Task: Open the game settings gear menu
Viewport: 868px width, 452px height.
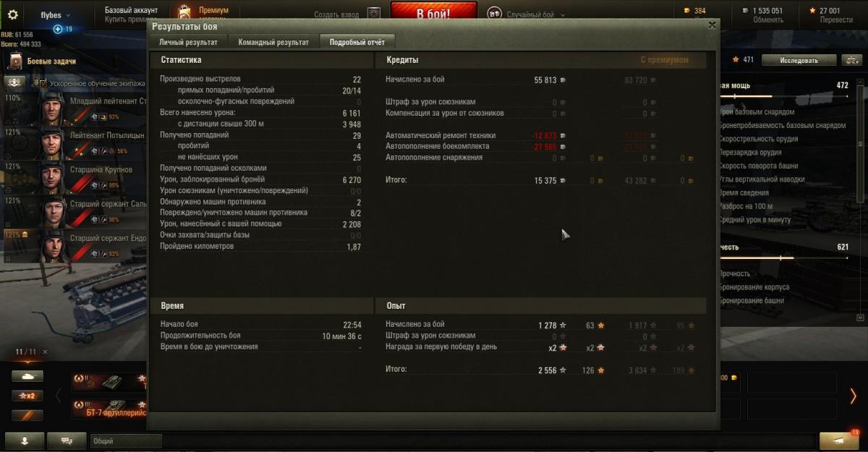Action: [12, 14]
